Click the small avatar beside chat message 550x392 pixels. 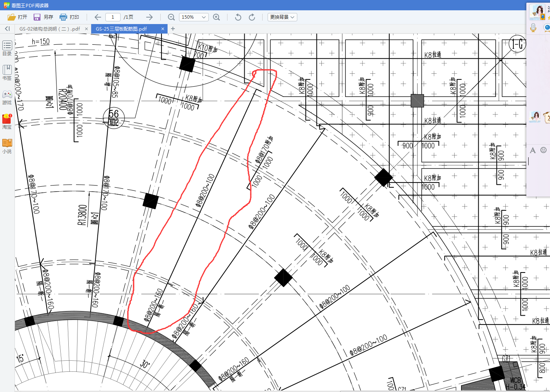click(535, 117)
